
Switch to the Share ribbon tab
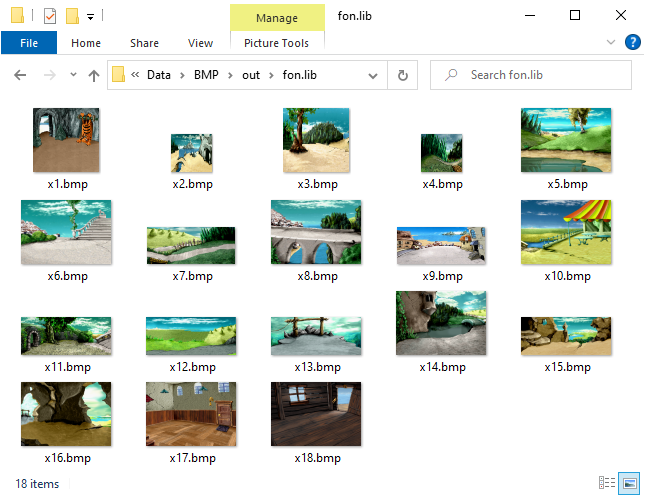point(144,43)
